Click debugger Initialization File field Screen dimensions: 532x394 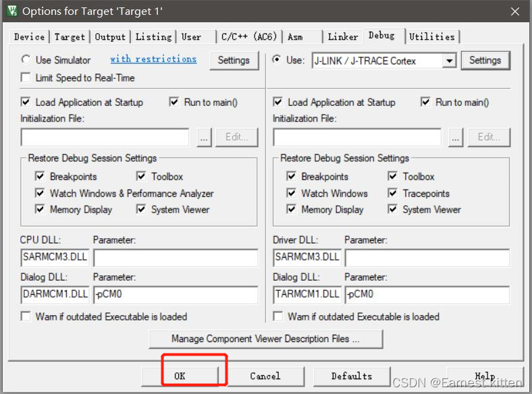point(357,138)
